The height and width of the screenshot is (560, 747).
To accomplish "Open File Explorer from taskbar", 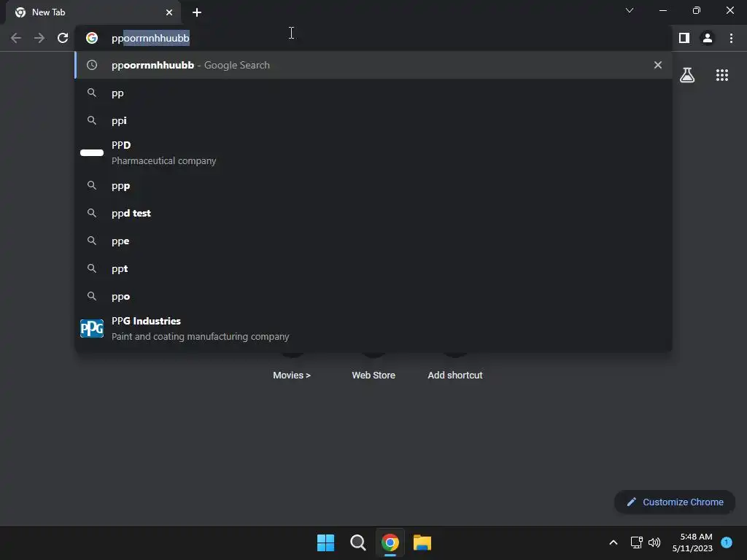I will coord(422,542).
